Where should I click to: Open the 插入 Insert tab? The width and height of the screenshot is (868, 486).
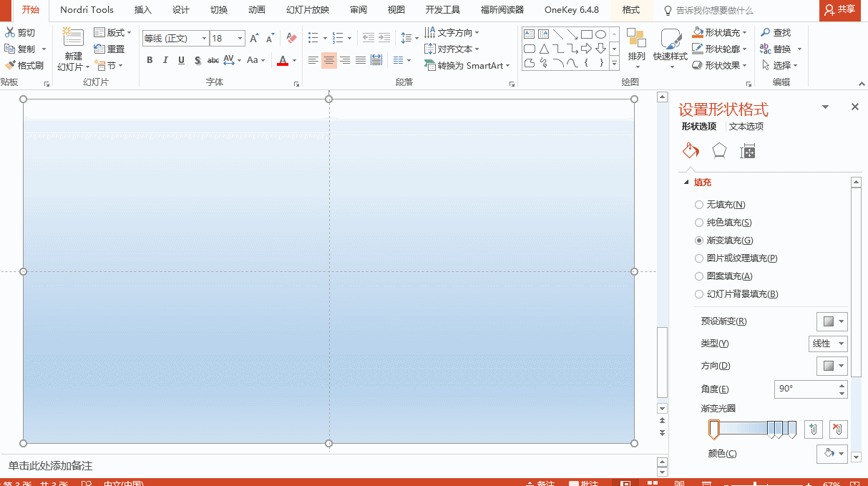[143, 10]
